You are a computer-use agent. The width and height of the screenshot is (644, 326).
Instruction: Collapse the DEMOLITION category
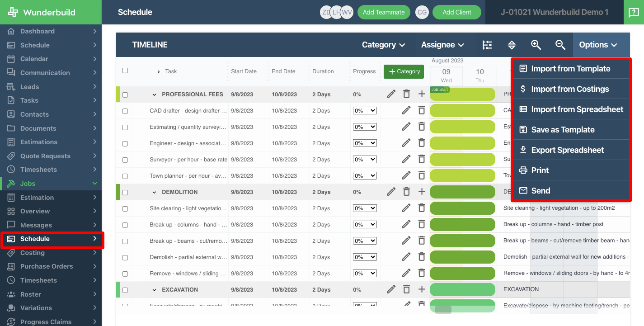tap(154, 192)
